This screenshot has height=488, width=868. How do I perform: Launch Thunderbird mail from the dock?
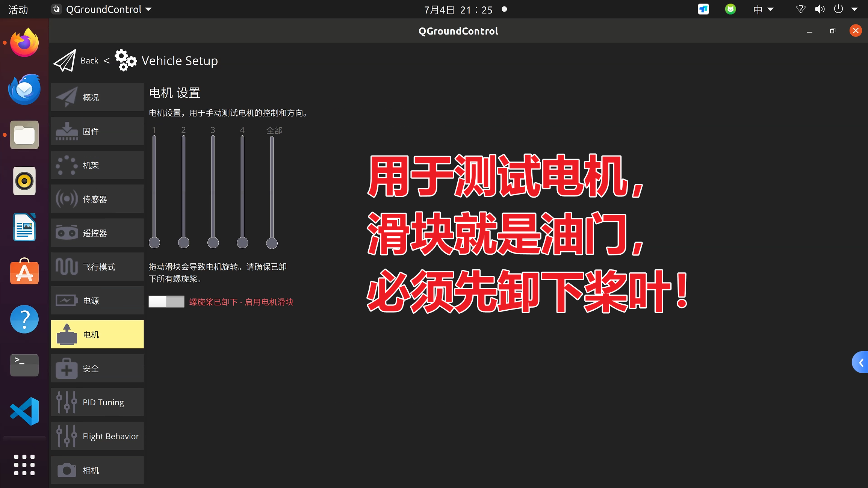[x=24, y=89]
